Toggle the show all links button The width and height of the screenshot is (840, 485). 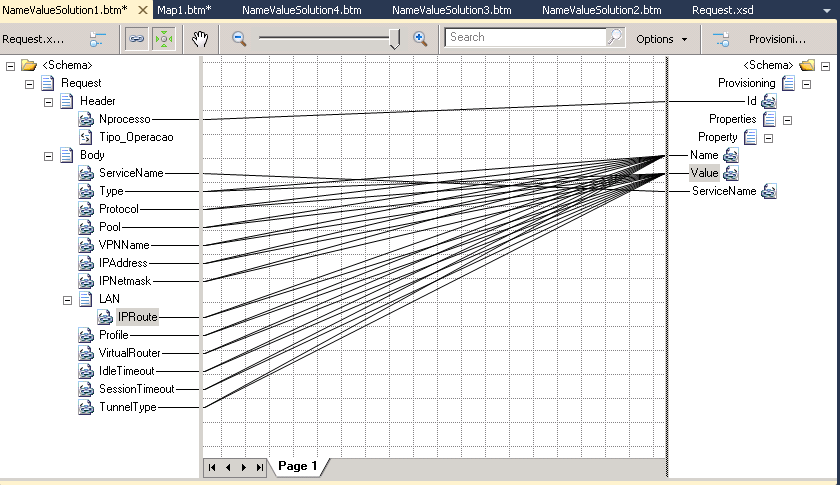pos(134,39)
